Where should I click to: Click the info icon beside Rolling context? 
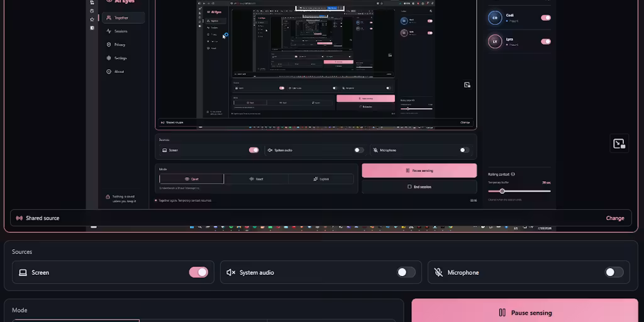pyautogui.click(x=513, y=174)
